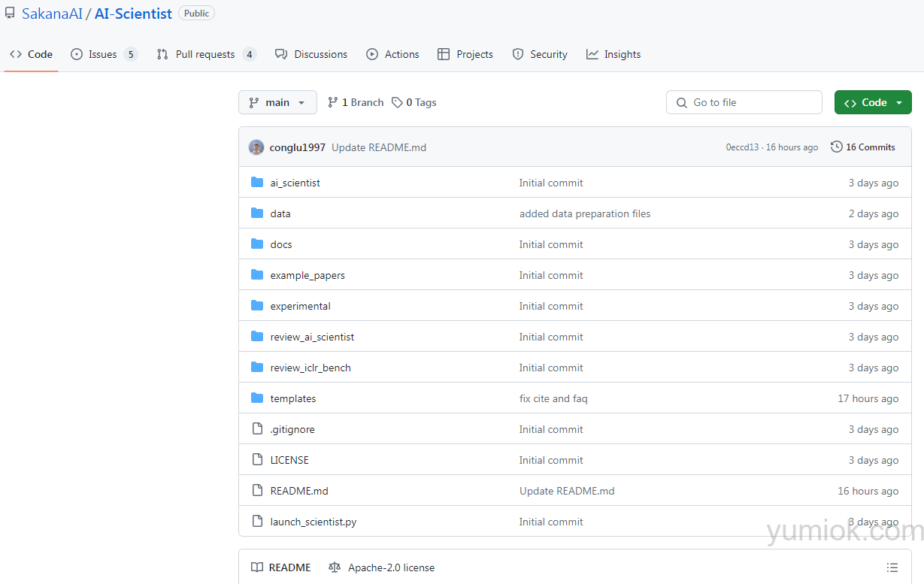The height and width of the screenshot is (584, 924).
Task: Select the README tab in the file viewer
Action: [x=281, y=567]
